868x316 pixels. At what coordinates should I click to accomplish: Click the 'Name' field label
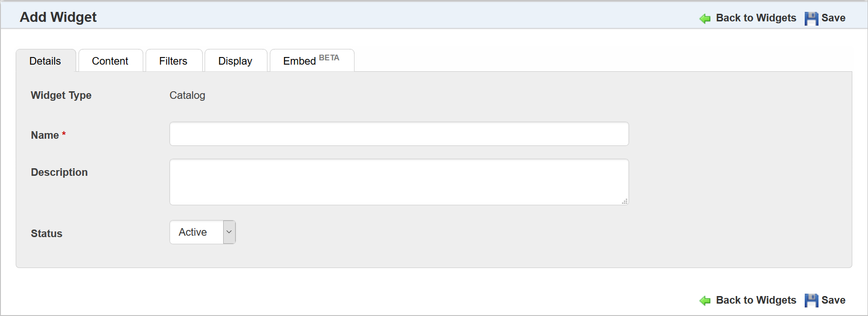[45, 135]
